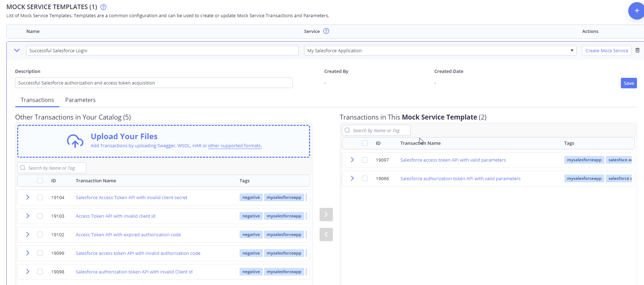
Task: Click negative tag on transaction 19102
Action: 251,235
